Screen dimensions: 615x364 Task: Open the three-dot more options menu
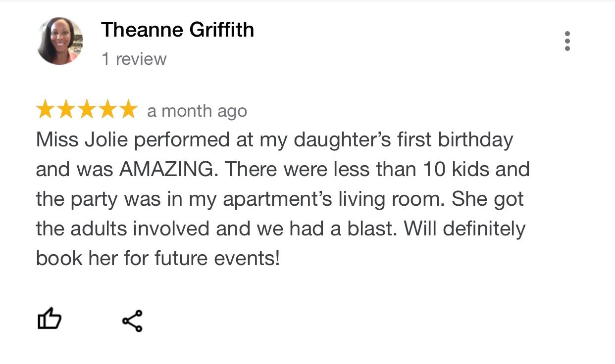tap(567, 41)
